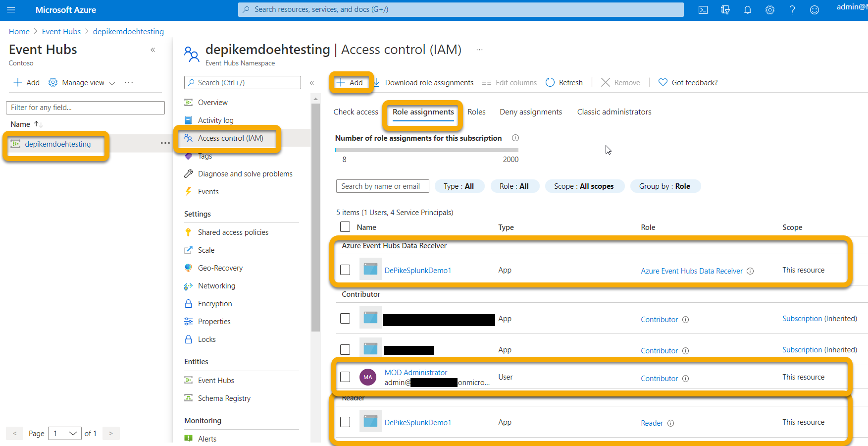Image resolution: width=868 pixels, height=446 pixels.
Task: Check the second redacted Contributor app row checkbox
Action: [345, 350]
